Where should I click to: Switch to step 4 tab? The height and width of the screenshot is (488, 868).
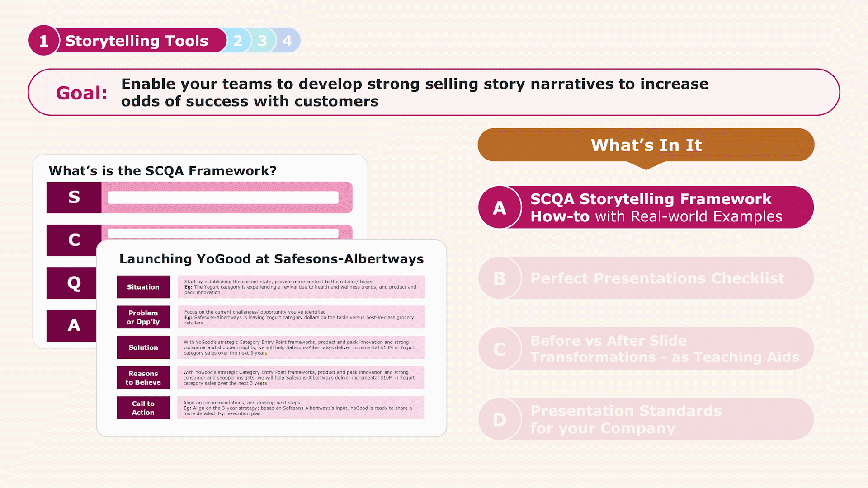[x=287, y=41]
